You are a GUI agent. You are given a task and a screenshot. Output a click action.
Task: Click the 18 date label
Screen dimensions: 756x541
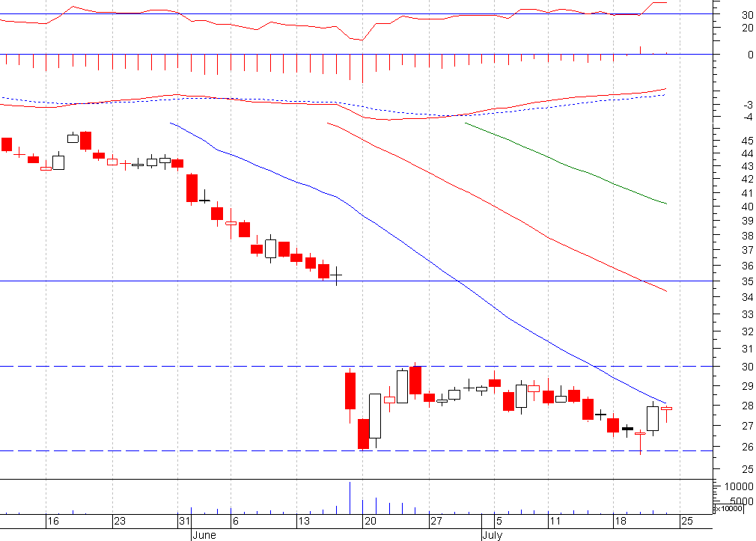click(621, 522)
